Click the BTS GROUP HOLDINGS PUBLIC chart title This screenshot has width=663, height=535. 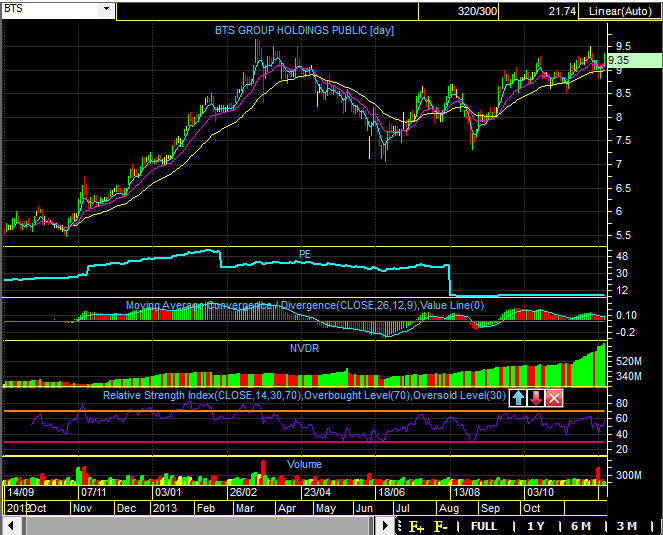(305, 30)
